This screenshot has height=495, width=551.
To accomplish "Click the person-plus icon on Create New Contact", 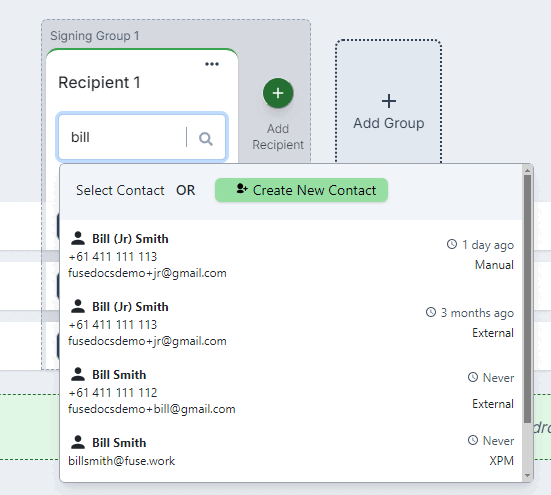I will (x=242, y=189).
